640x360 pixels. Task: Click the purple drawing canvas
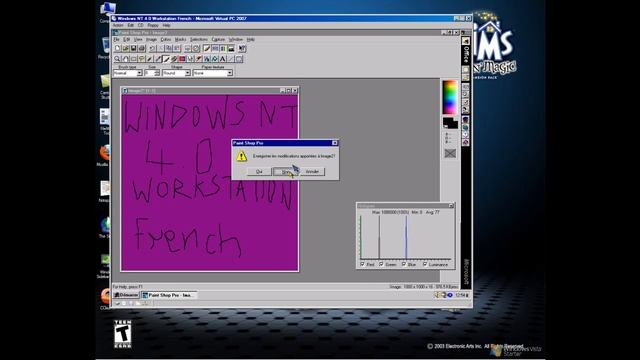point(209,182)
